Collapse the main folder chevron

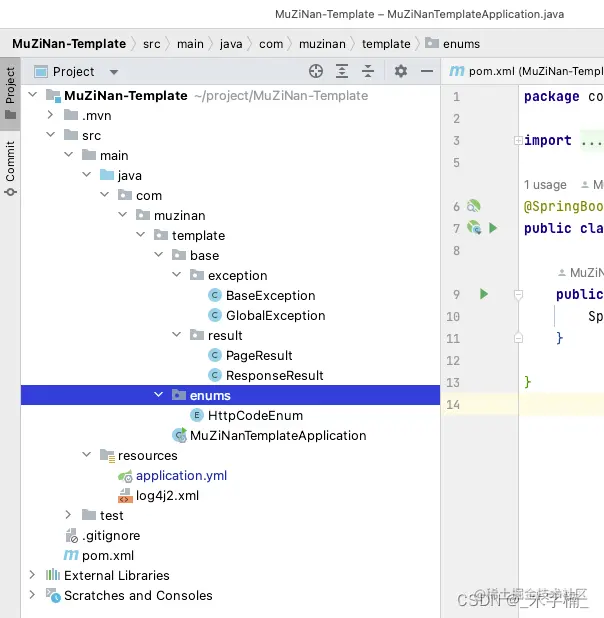69,155
